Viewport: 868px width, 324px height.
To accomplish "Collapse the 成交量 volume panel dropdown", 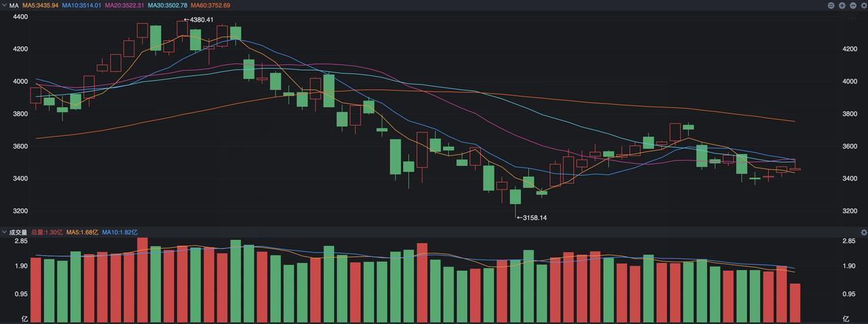I will point(4,232).
